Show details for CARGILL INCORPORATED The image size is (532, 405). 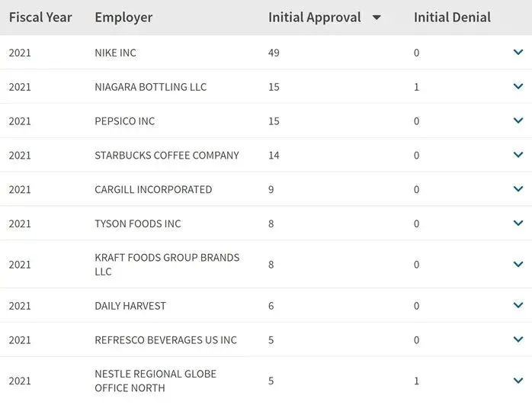pos(518,189)
